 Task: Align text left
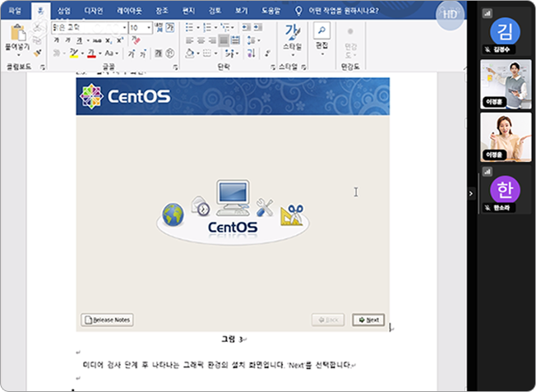point(189,40)
